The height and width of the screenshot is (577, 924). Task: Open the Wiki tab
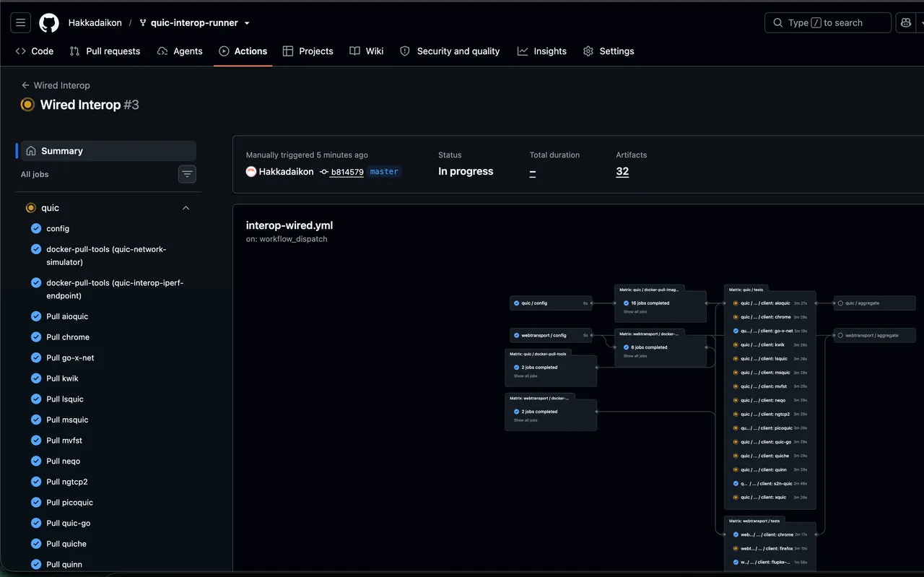pos(367,51)
